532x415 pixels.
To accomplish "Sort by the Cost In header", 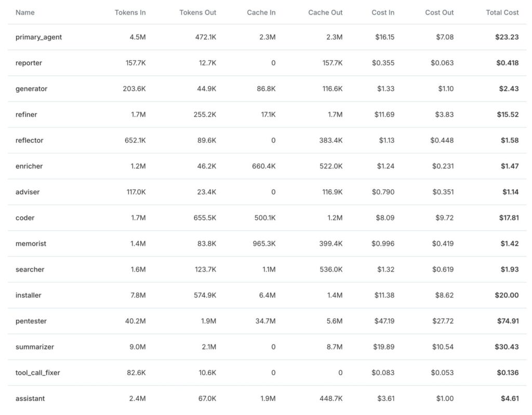I will [x=383, y=12].
